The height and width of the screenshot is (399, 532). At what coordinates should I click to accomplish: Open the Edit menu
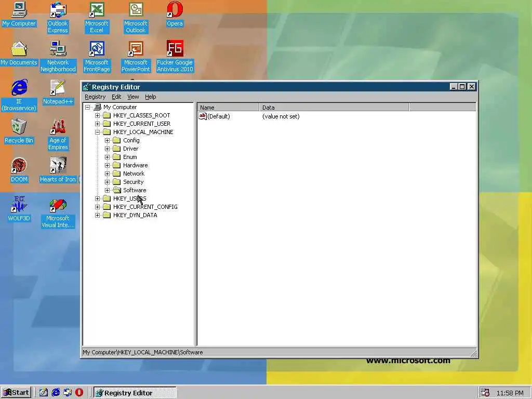coord(116,97)
